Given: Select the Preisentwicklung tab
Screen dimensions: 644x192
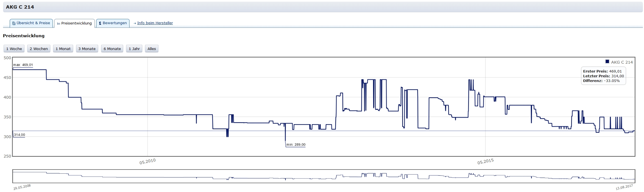Looking at the screenshot, I should pyautogui.click(x=74, y=23).
